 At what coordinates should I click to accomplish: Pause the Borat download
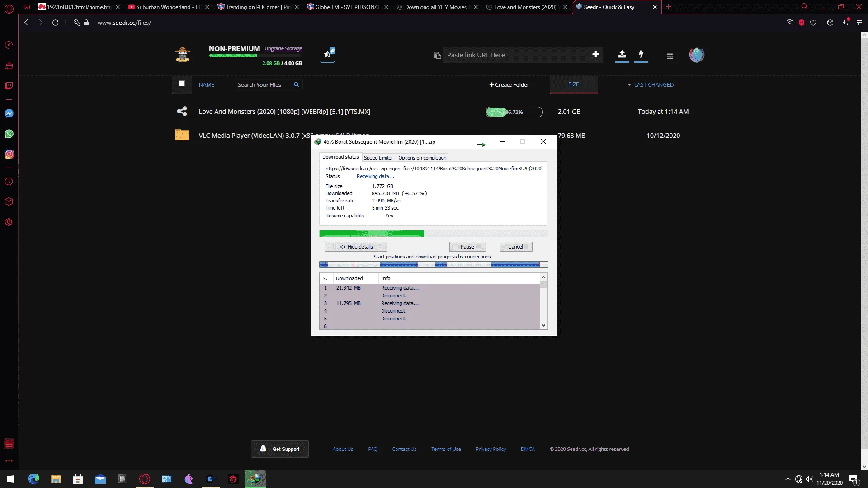[x=467, y=247]
